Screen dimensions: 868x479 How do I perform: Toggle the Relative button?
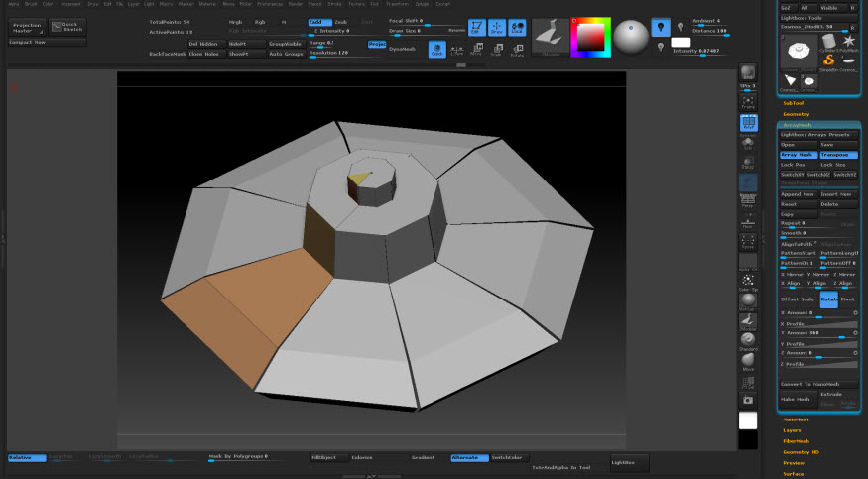(x=27, y=457)
